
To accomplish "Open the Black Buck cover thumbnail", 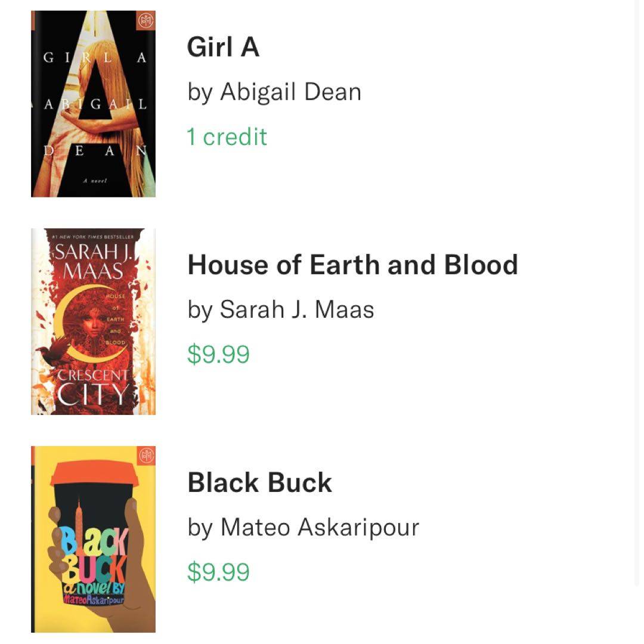I will coord(93,539).
